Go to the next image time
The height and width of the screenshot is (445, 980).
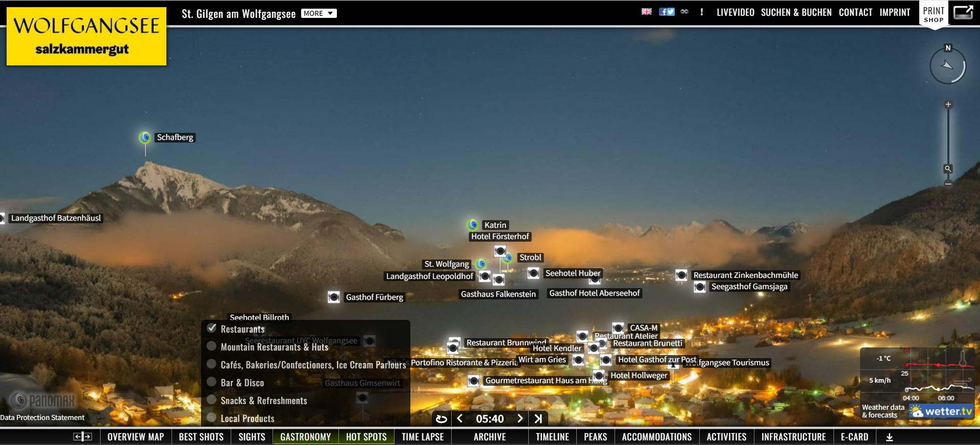coord(520,418)
